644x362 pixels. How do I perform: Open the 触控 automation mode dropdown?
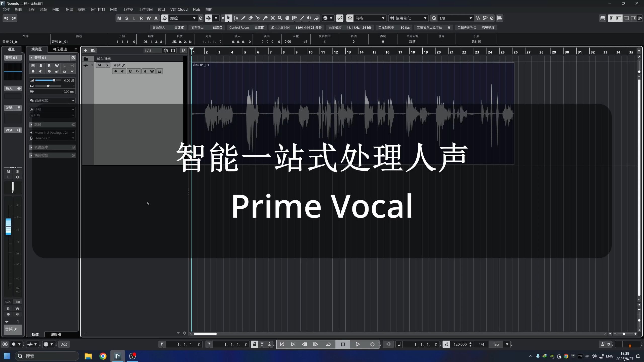point(183,18)
